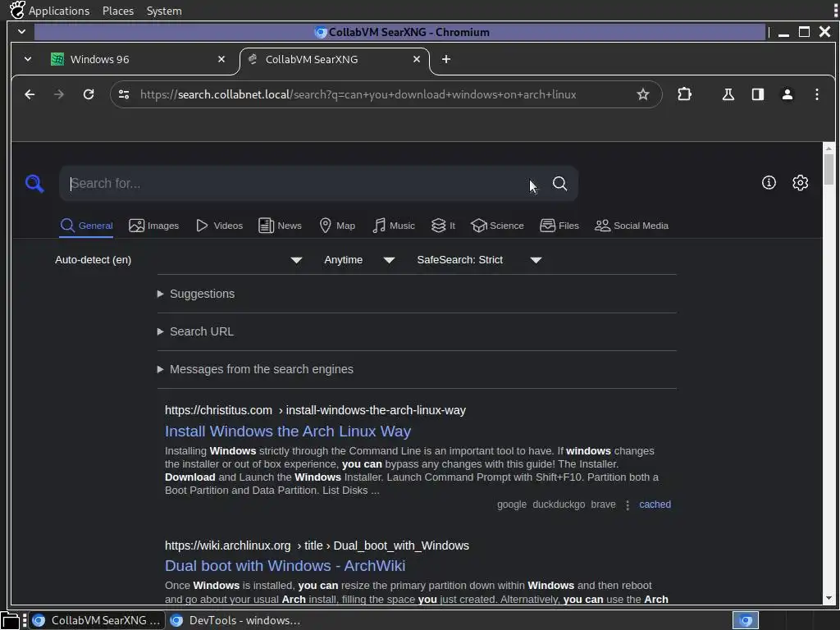Open the Extensions puzzle icon
Image resolution: width=840 pixels, height=630 pixels.
(x=684, y=94)
